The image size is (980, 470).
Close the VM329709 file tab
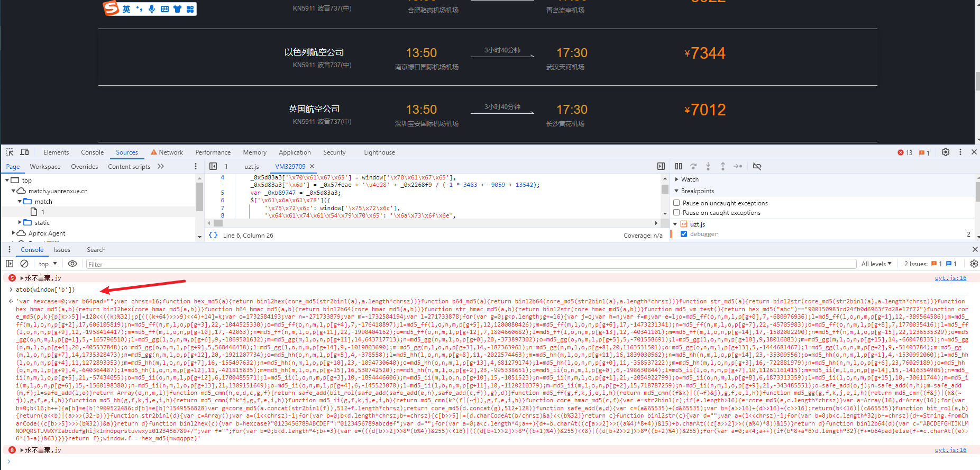pyautogui.click(x=312, y=166)
